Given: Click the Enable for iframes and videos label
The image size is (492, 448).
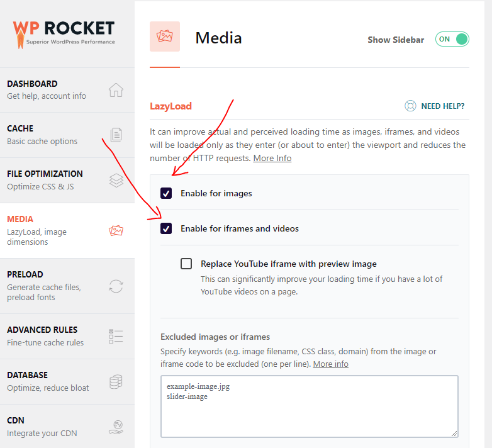Looking at the screenshot, I should point(240,228).
